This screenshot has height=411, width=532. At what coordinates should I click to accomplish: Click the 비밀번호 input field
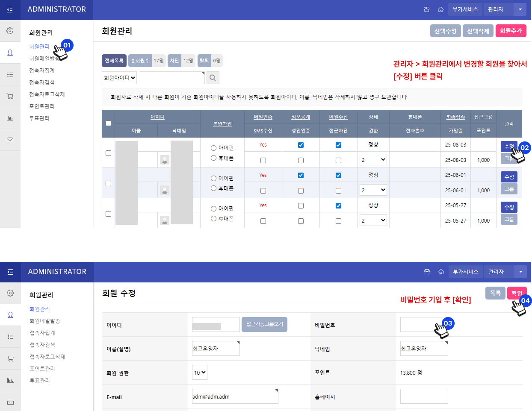point(424,324)
